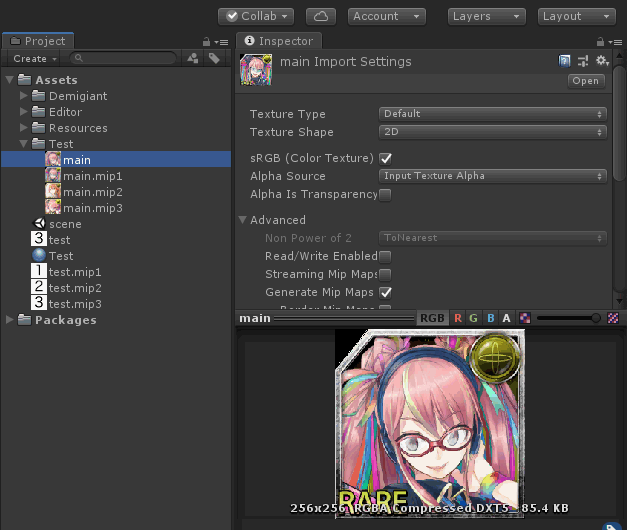Expand the Packages folder
627x530 pixels.
click(x=10, y=320)
